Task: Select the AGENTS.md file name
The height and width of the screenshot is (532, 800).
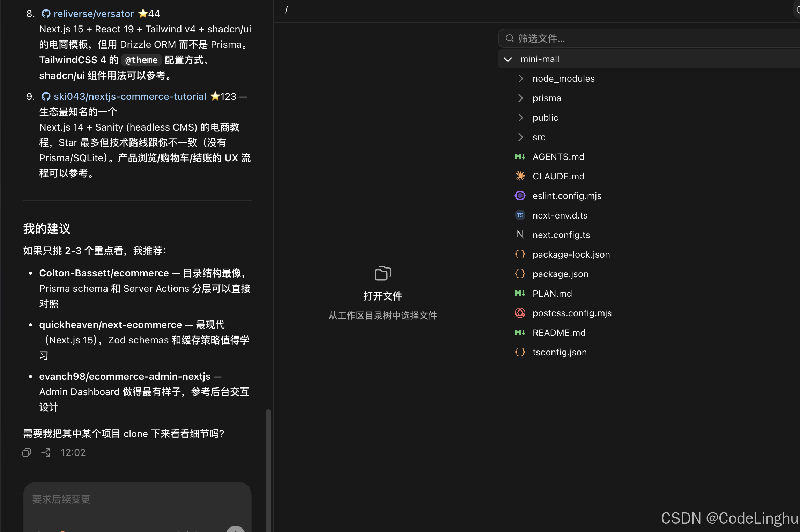Action: 558,157
